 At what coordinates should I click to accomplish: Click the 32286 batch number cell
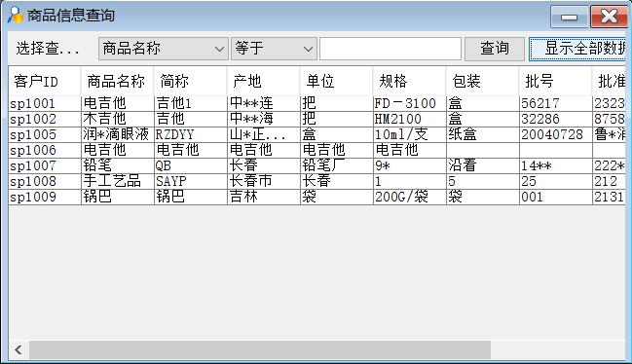pyautogui.click(x=556, y=119)
